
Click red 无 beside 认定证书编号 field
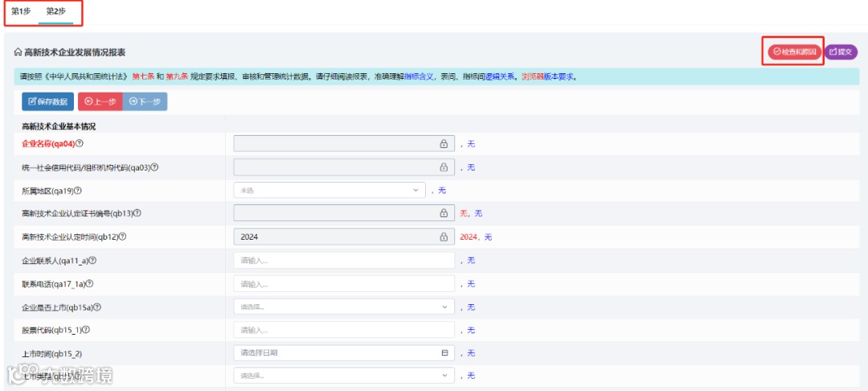tap(464, 214)
